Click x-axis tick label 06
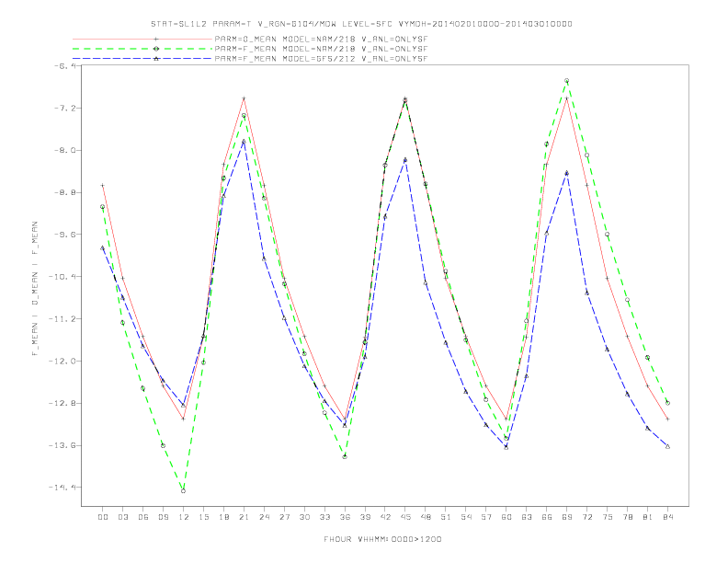This screenshot has height=563, width=728. (x=143, y=517)
